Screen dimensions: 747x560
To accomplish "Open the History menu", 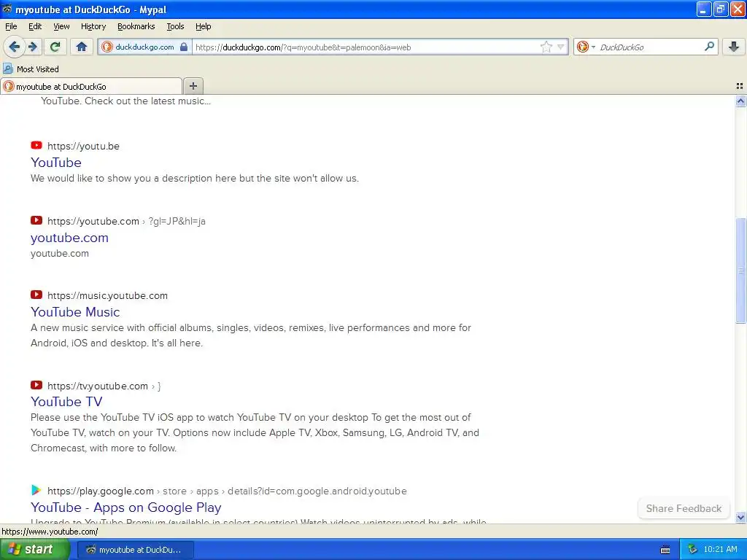I will [93, 26].
